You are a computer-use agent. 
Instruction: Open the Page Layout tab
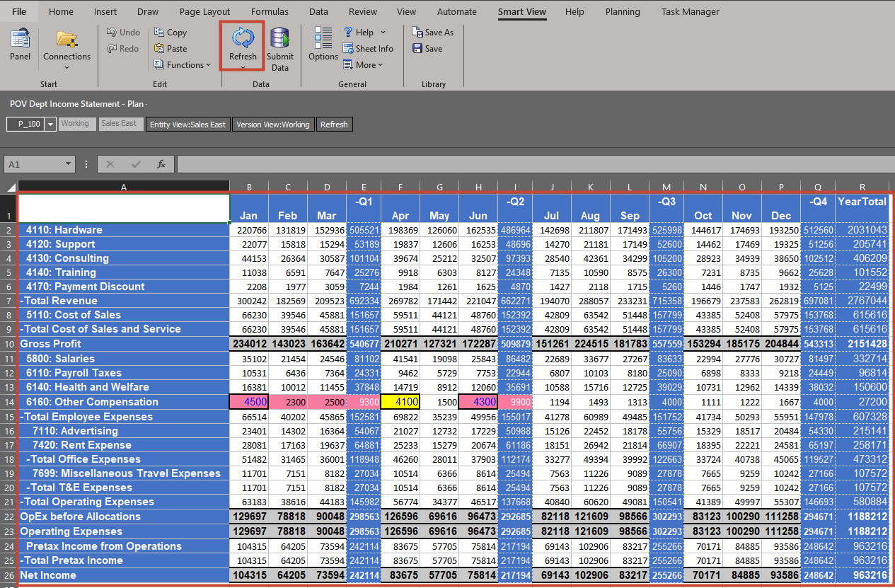204,11
